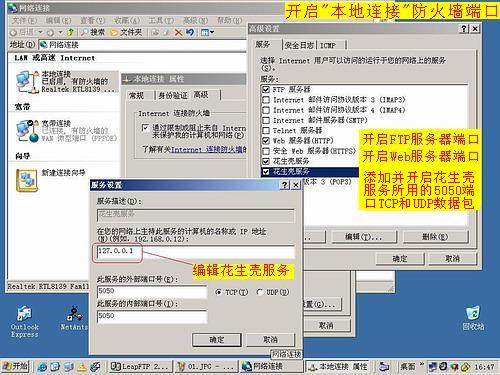Select the highlighted 花生壳服务 list row
Screen dimensions: 500x375
[x=310, y=172]
